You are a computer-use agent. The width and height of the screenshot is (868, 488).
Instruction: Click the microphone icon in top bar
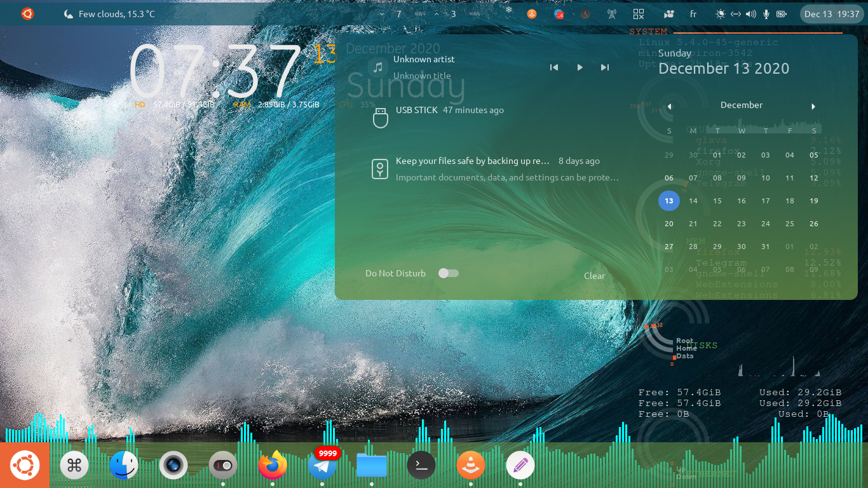tap(766, 14)
